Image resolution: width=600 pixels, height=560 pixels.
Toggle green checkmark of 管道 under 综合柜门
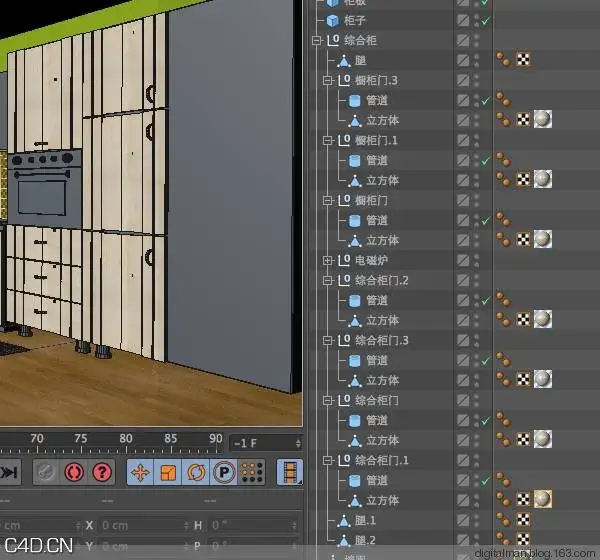(x=485, y=421)
